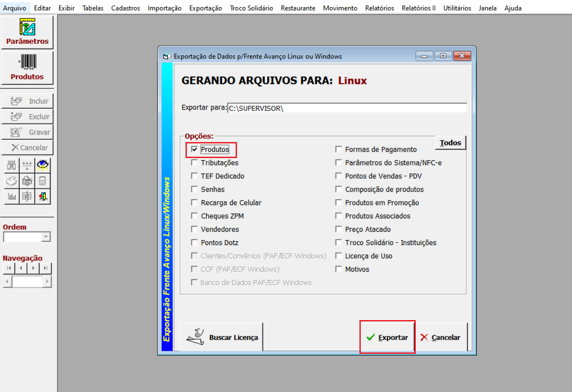Click Buscar Licença hand icon button
The width and height of the screenshot is (572, 392).
(221, 337)
